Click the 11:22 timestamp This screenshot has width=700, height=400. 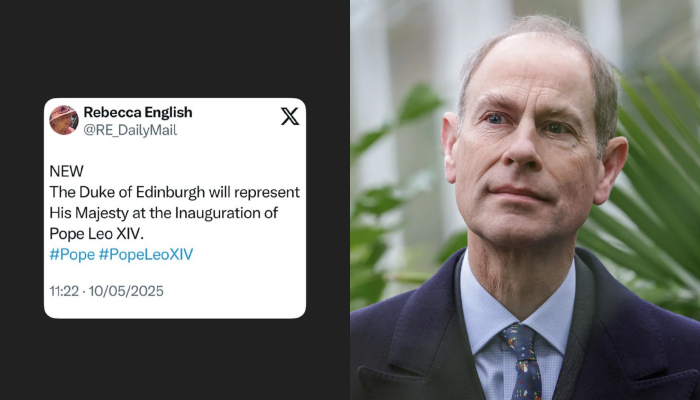click(x=64, y=291)
